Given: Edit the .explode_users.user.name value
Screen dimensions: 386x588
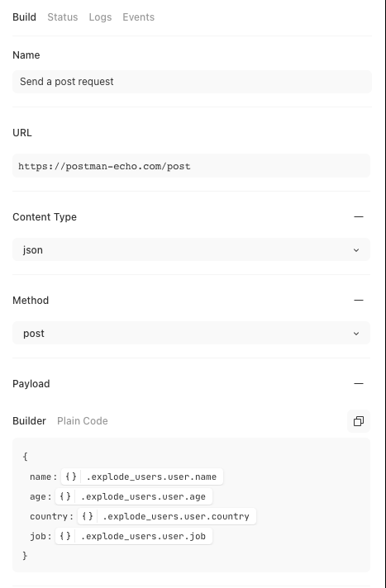Looking at the screenshot, I should 152,477.
